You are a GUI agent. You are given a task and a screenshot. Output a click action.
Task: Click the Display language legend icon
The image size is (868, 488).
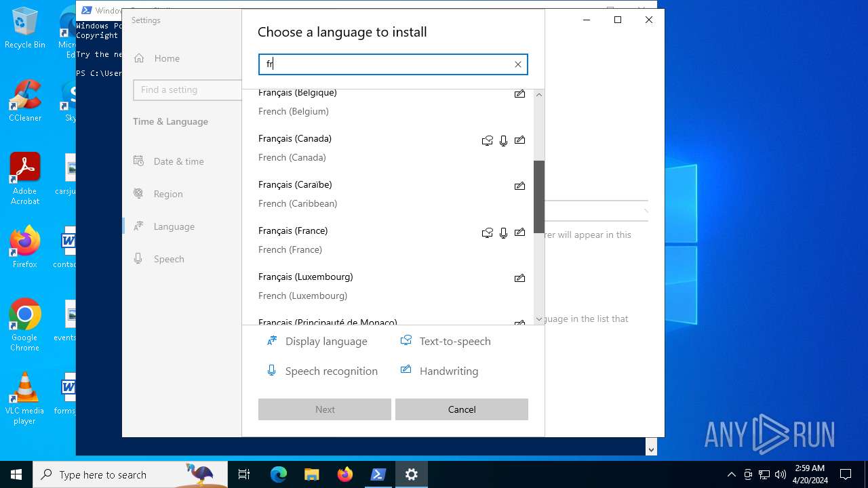tap(272, 341)
